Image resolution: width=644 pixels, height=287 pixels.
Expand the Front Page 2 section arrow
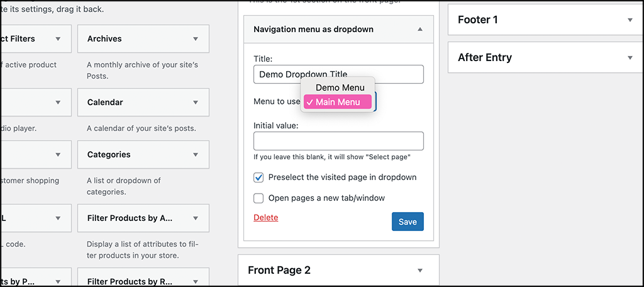[x=419, y=270]
